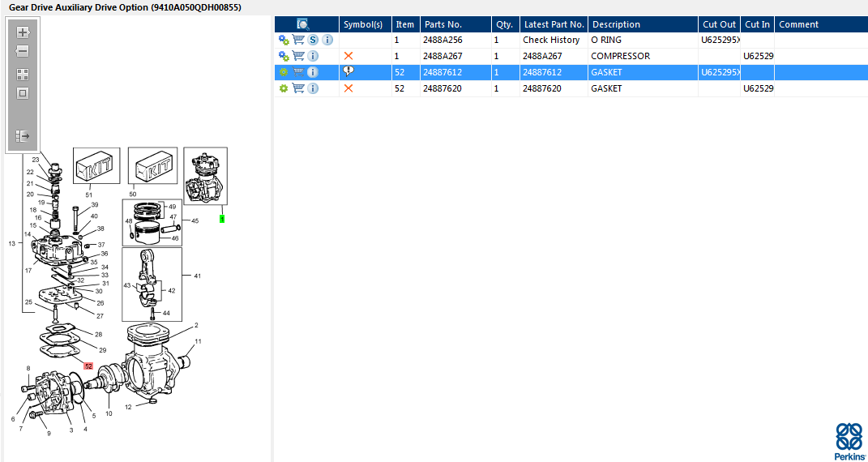Click the green gear icon for 24887620
Viewport: 868px width, 462px height.
[284, 88]
